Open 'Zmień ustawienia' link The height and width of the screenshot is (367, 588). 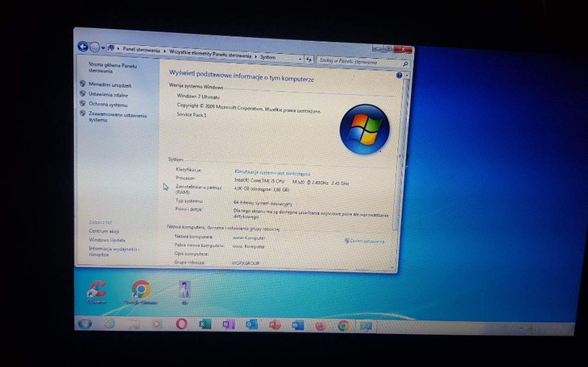(x=367, y=240)
